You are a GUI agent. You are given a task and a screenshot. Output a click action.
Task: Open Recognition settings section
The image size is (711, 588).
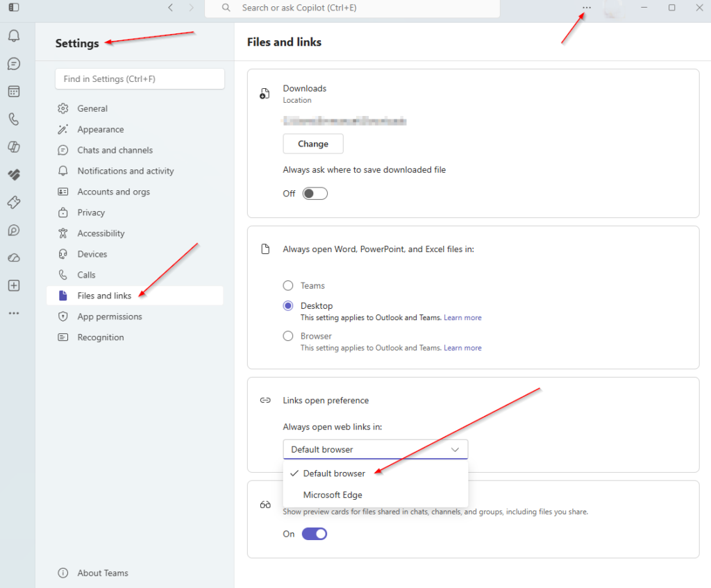click(135, 337)
